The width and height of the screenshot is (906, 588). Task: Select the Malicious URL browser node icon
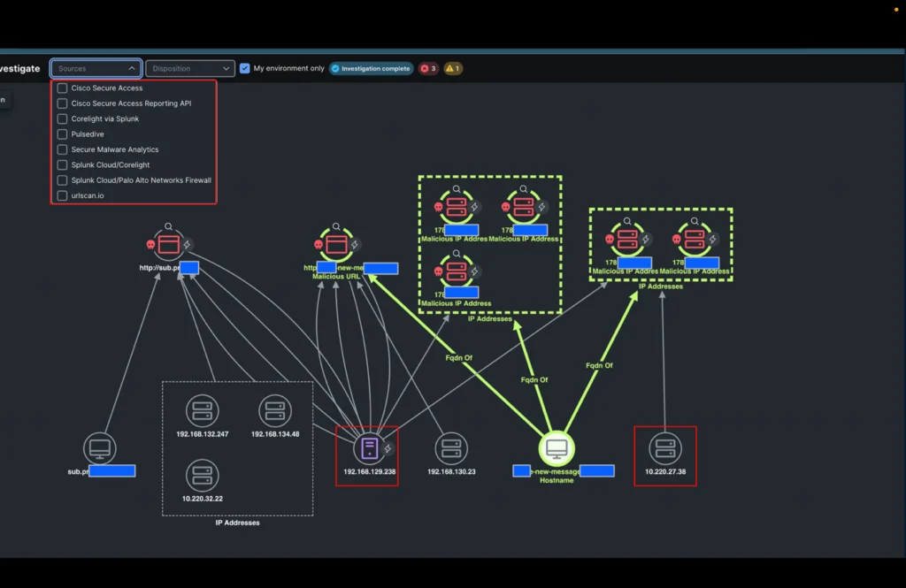click(x=334, y=244)
